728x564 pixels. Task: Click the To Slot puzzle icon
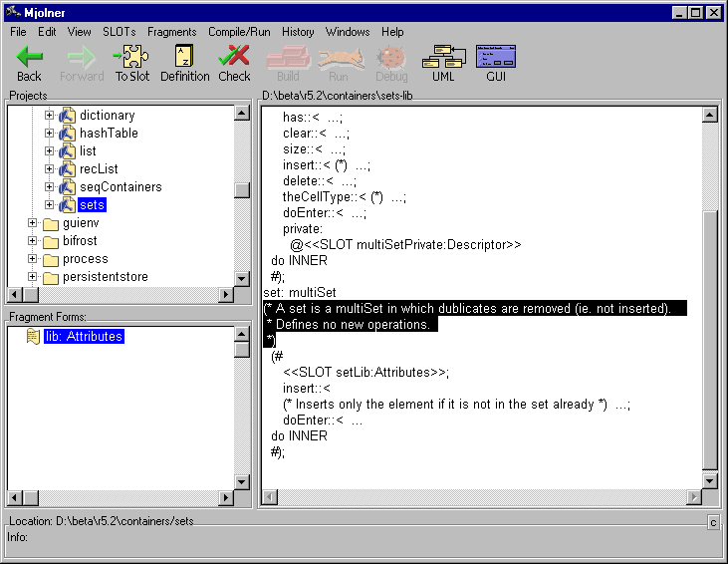pyautogui.click(x=131, y=58)
